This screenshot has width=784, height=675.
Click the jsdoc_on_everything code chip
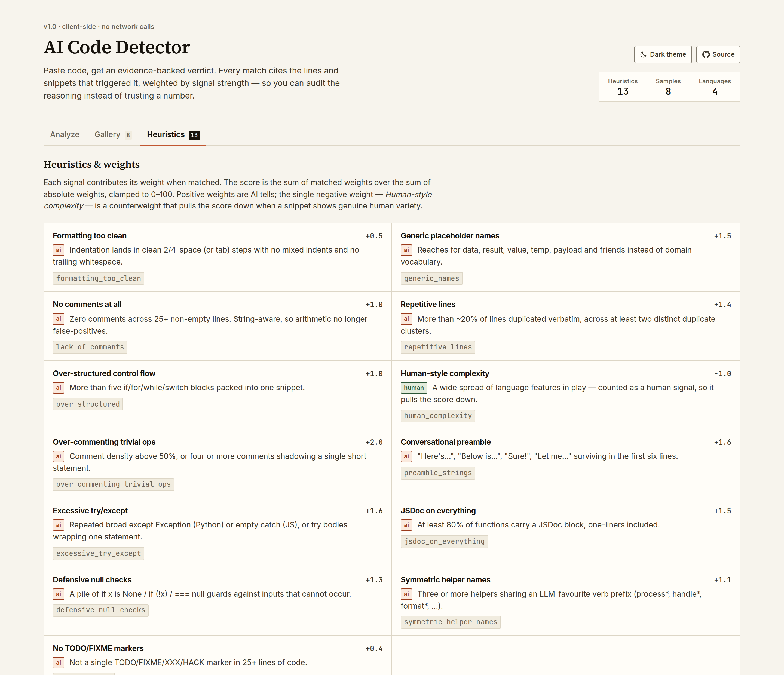(444, 541)
